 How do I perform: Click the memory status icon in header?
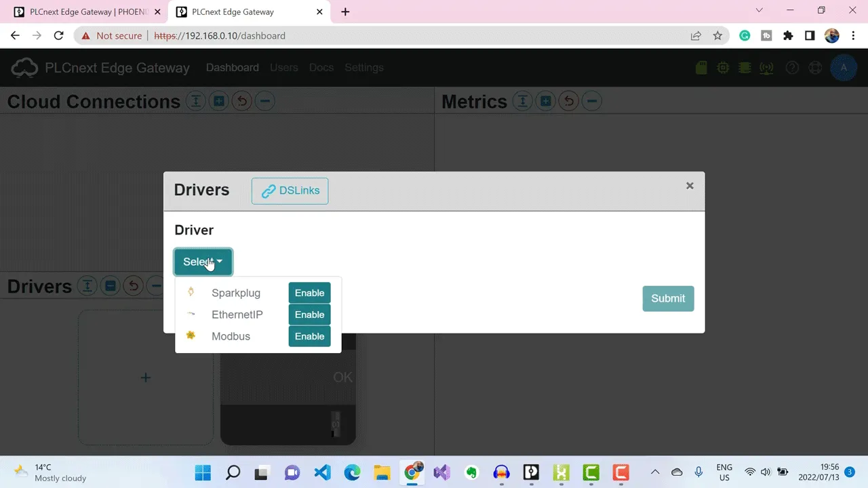coord(745,68)
